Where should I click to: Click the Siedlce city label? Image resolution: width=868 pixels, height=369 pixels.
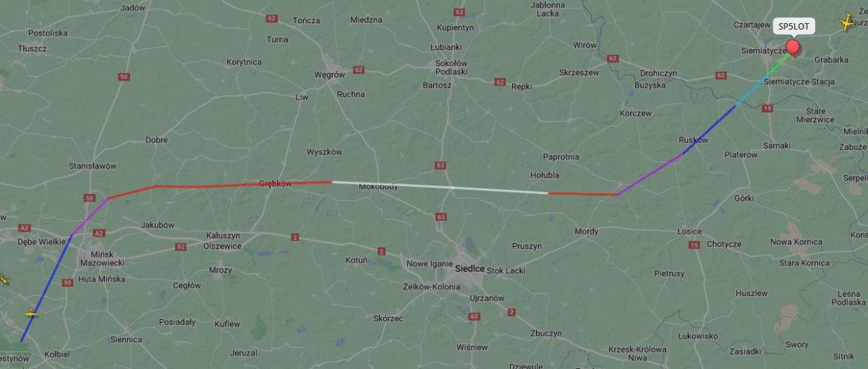[x=469, y=268]
